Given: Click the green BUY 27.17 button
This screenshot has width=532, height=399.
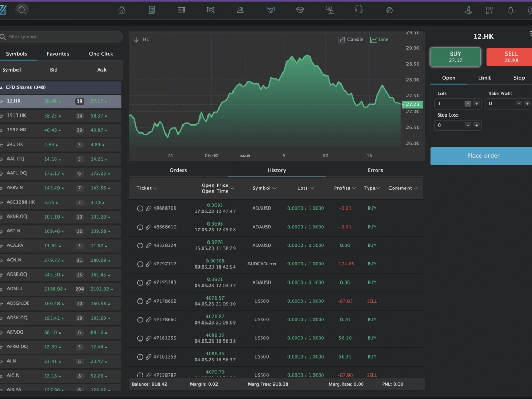Looking at the screenshot, I should tap(455, 57).
